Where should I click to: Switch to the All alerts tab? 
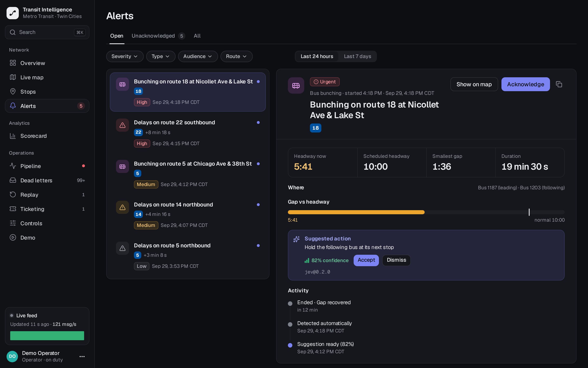[x=197, y=36]
